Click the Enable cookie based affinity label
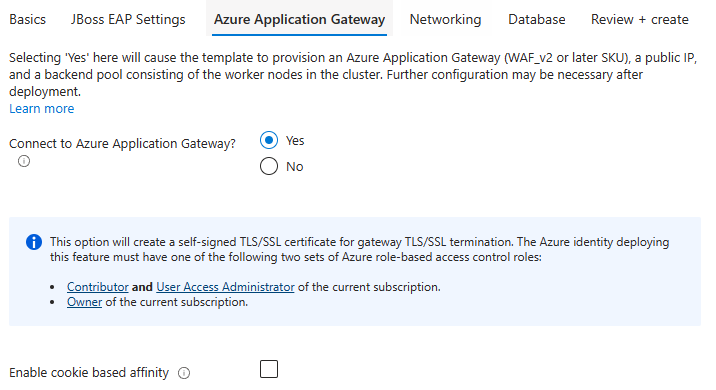This screenshot has width=716, height=390. pos(89,373)
